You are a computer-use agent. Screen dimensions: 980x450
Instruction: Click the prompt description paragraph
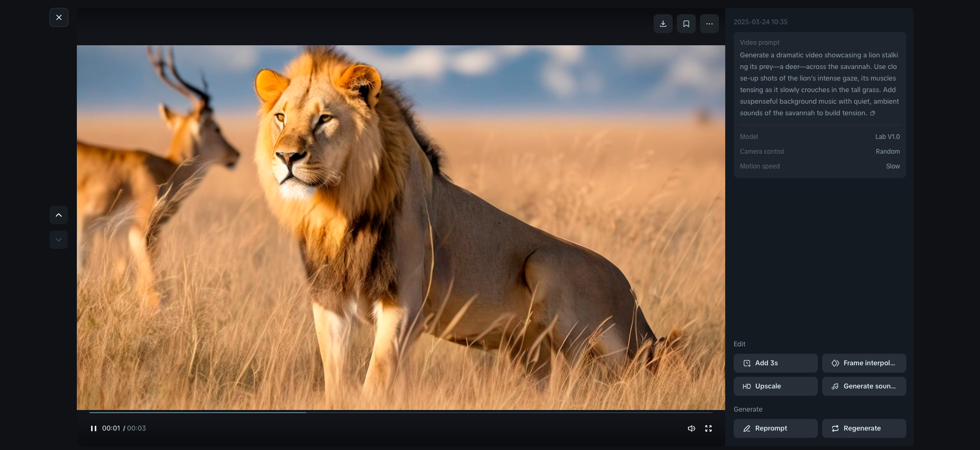coord(819,84)
